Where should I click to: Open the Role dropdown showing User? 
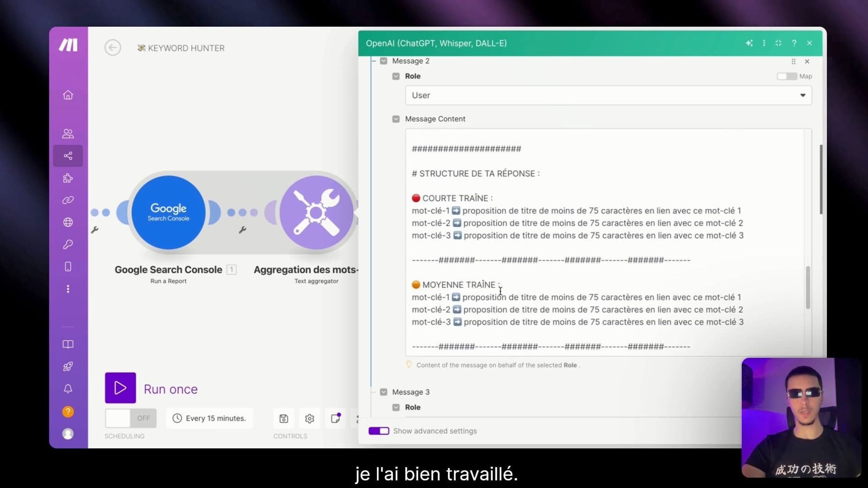[608, 95]
